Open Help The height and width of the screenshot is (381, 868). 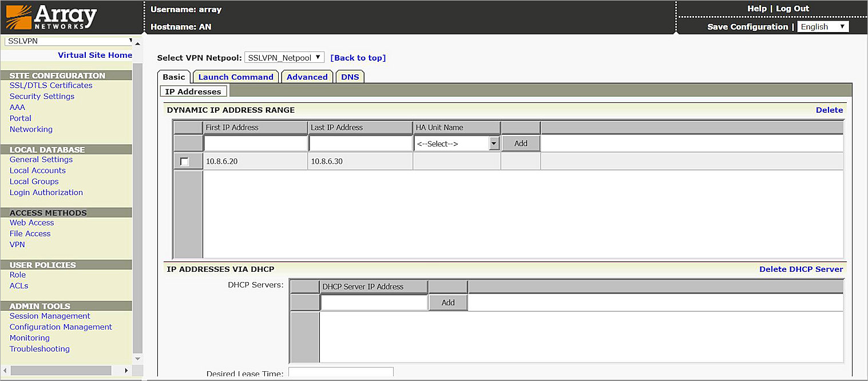click(x=757, y=8)
